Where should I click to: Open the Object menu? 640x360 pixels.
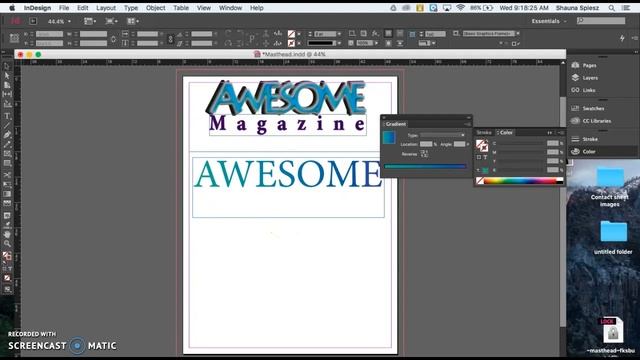pos(156,8)
